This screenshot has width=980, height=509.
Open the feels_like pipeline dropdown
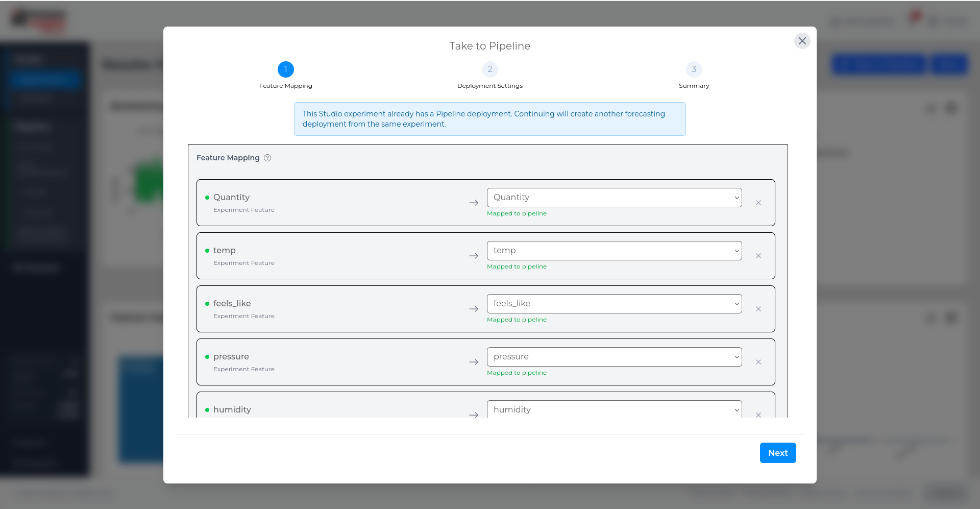(614, 304)
